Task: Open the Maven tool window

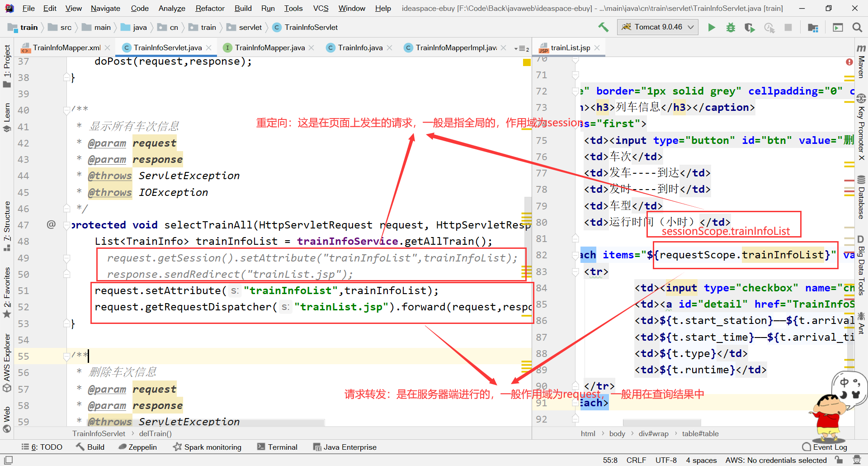Action: tap(861, 61)
